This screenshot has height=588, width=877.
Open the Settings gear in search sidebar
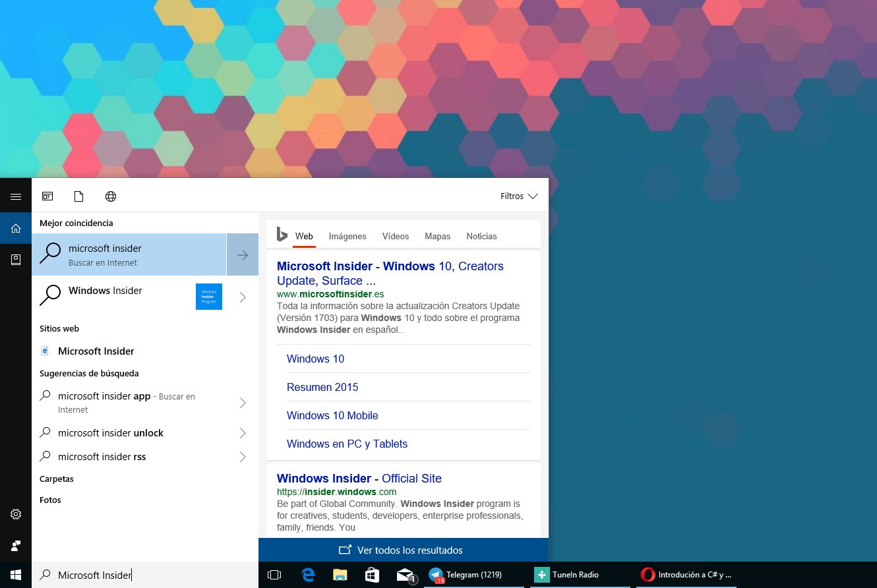click(x=16, y=514)
